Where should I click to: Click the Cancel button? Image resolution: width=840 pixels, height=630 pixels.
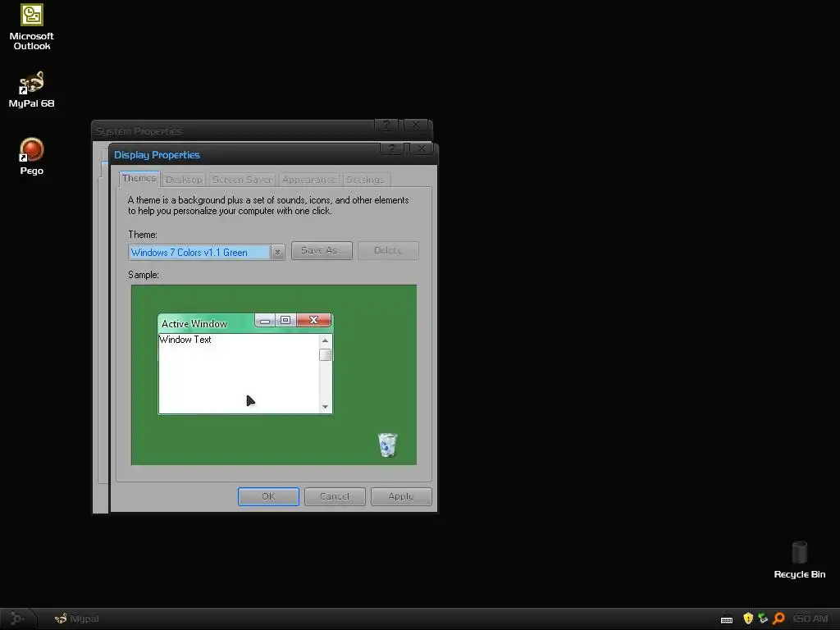pyautogui.click(x=335, y=496)
